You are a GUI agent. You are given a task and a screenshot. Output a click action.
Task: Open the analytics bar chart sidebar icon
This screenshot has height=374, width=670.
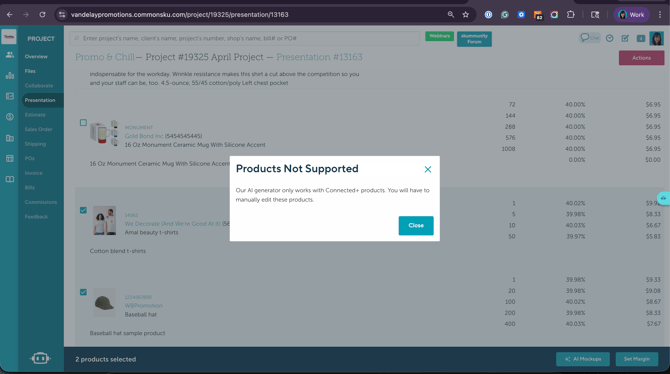click(x=9, y=76)
